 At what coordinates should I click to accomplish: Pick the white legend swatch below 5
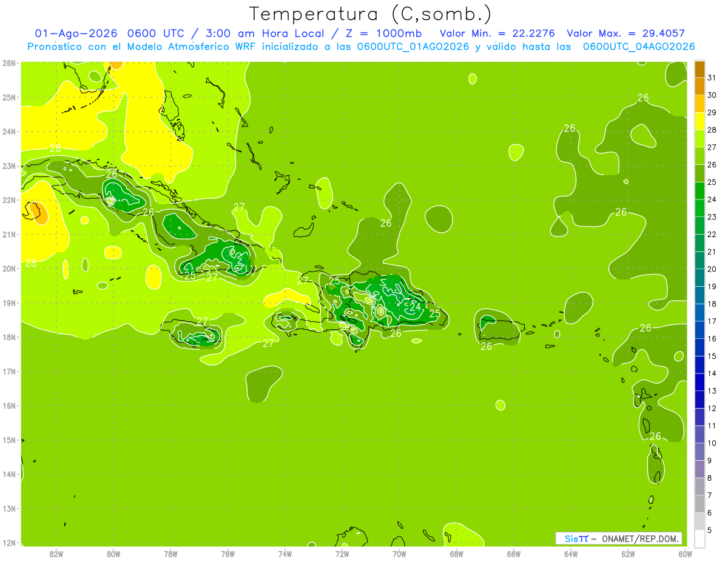click(x=699, y=538)
